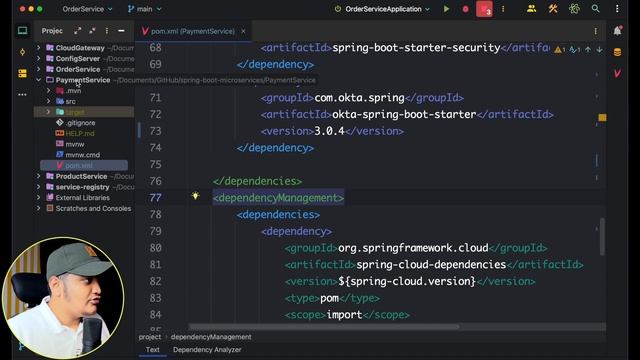Start debugging with the red bug icon
The height and width of the screenshot is (360, 640).
(465, 9)
